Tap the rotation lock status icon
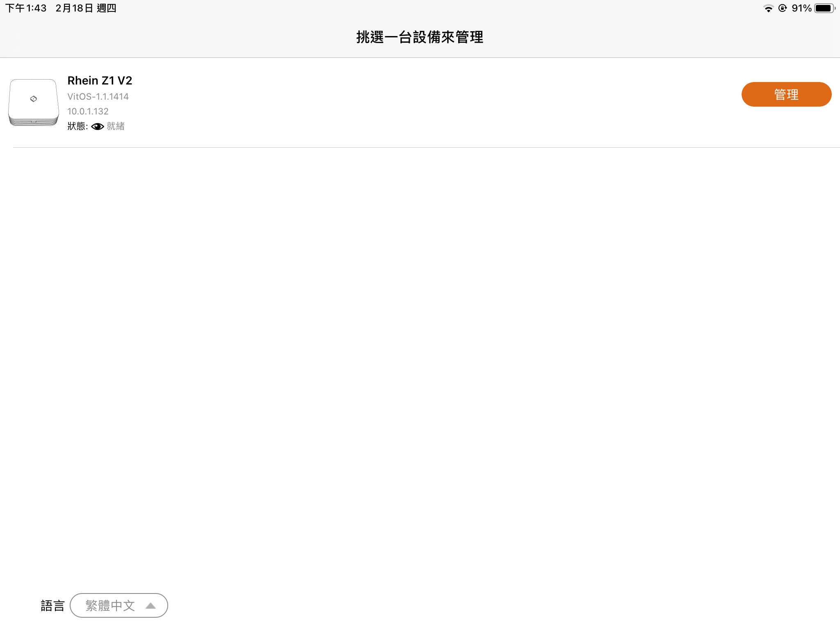The width and height of the screenshot is (840, 630). (x=783, y=8)
